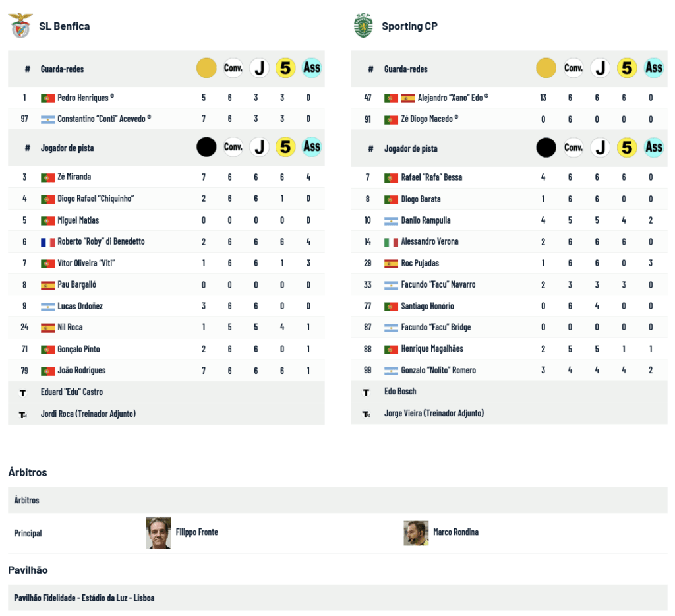Viewport: 675px width, 616px height.
Task: Click the Sporting CP club crest
Action: click(363, 26)
